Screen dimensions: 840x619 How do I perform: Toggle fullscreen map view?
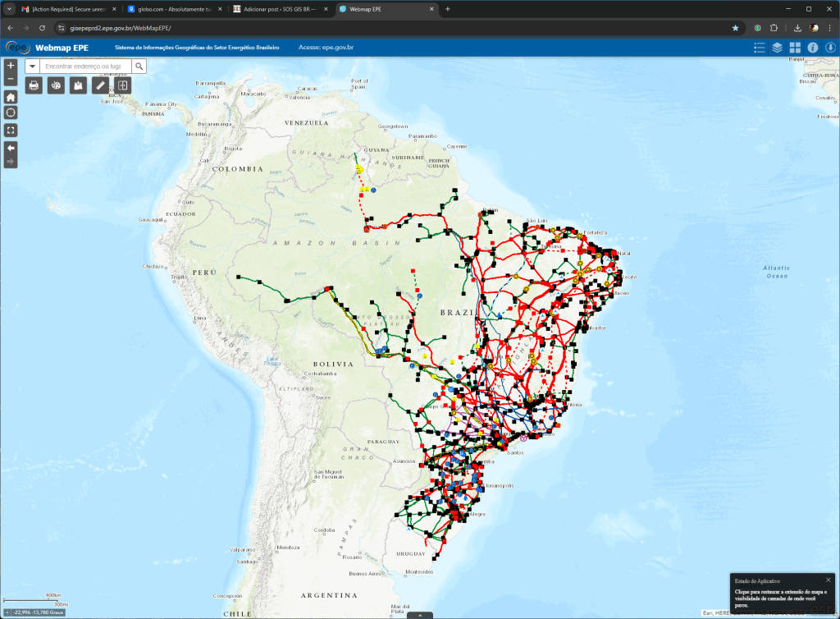(x=11, y=130)
